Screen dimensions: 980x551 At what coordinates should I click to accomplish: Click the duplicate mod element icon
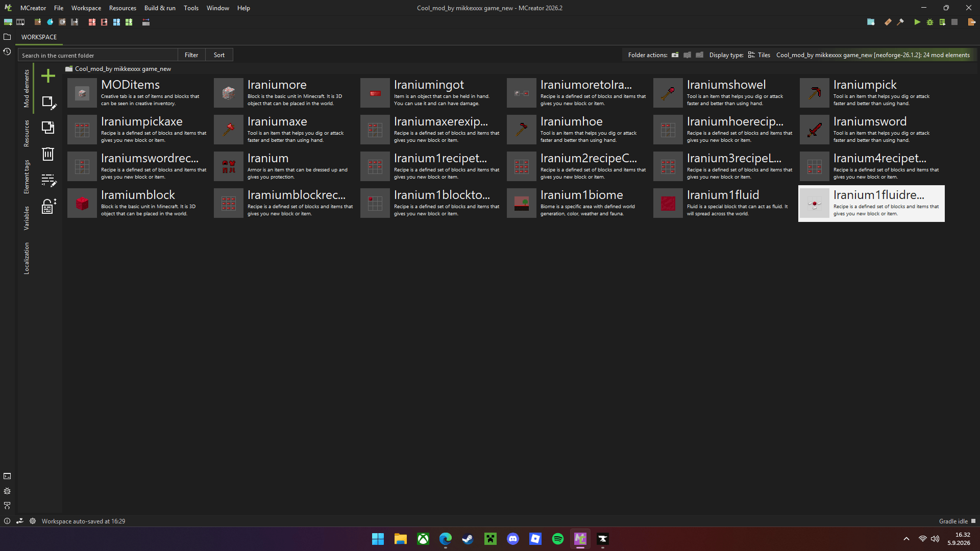click(x=48, y=128)
